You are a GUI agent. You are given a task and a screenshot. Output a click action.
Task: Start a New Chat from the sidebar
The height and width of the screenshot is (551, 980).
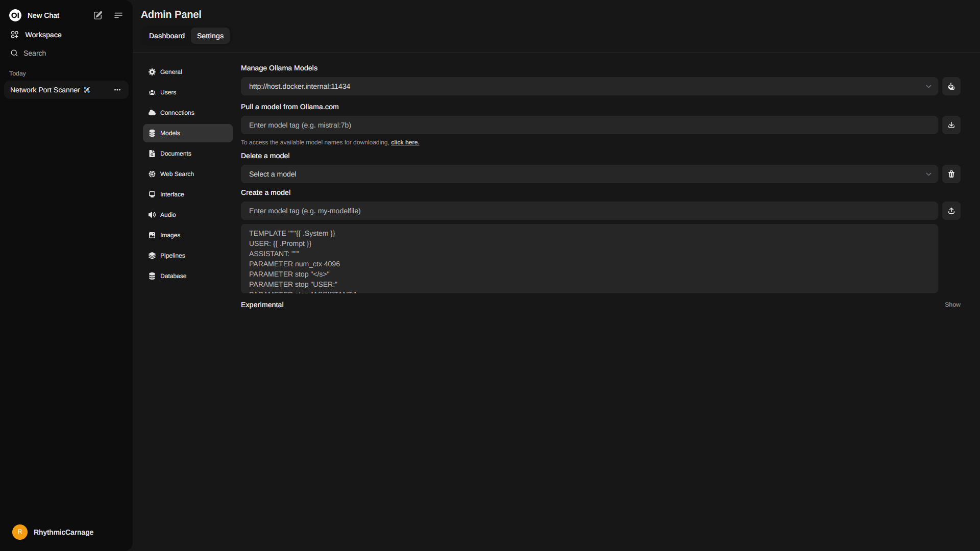coord(43,15)
